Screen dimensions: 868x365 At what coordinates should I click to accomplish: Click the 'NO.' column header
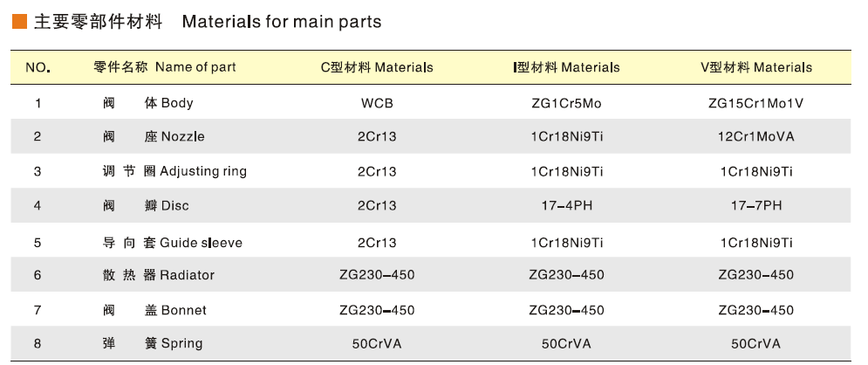tap(38, 67)
